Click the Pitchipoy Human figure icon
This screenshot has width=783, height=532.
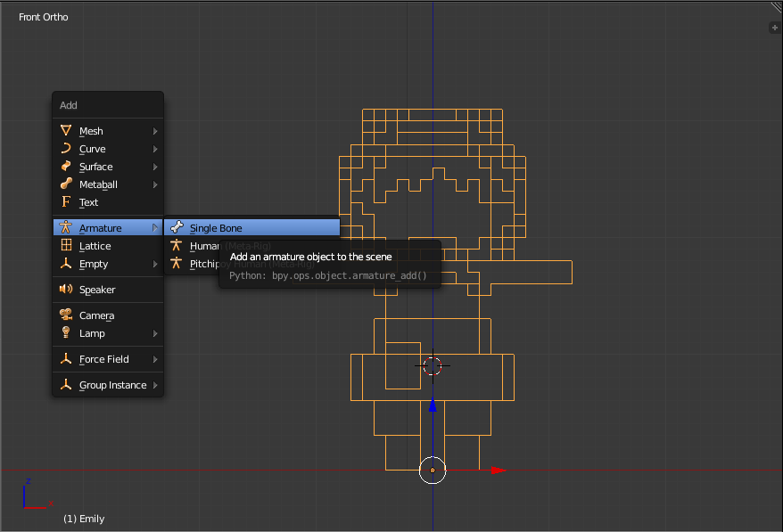click(177, 263)
